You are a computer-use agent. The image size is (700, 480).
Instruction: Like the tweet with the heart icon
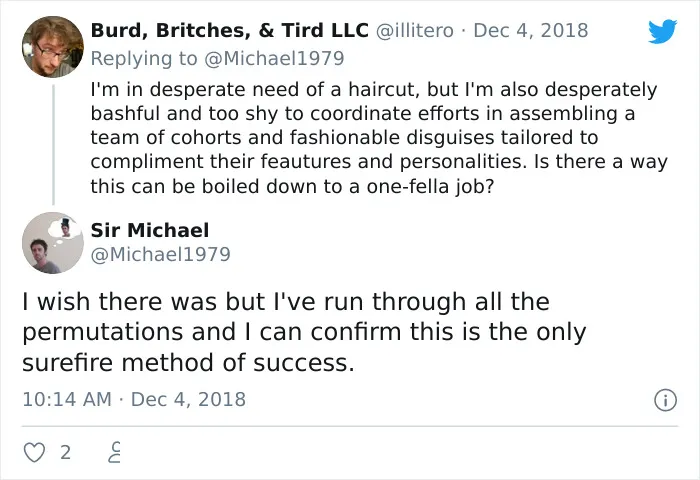click(34, 452)
